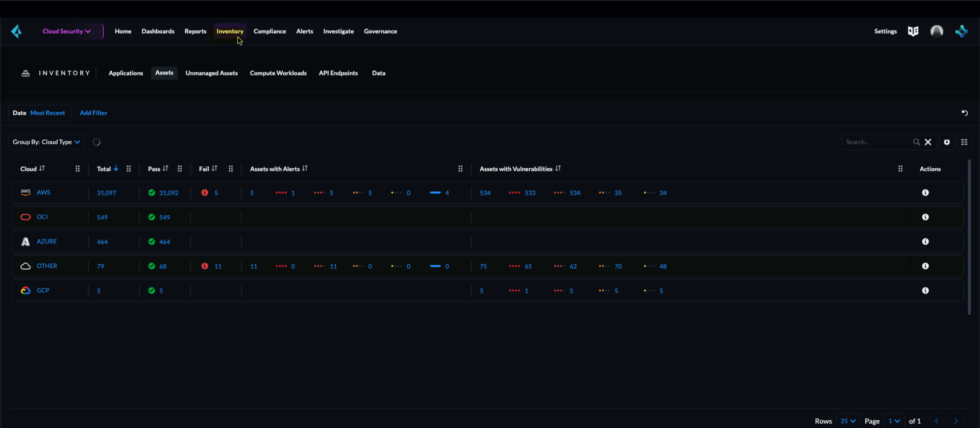Clear the search with the X icon
This screenshot has width=980, height=428.
point(928,142)
